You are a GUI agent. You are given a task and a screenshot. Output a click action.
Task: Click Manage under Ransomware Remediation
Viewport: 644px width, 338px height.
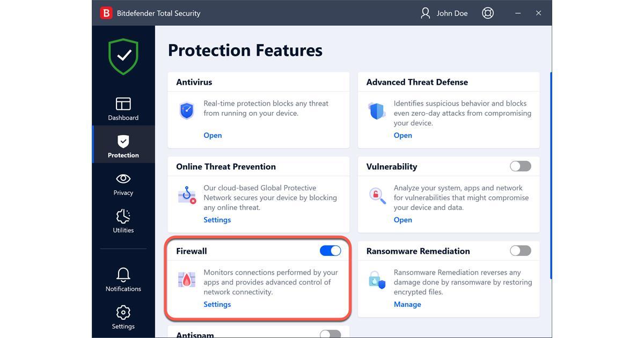pyautogui.click(x=407, y=304)
